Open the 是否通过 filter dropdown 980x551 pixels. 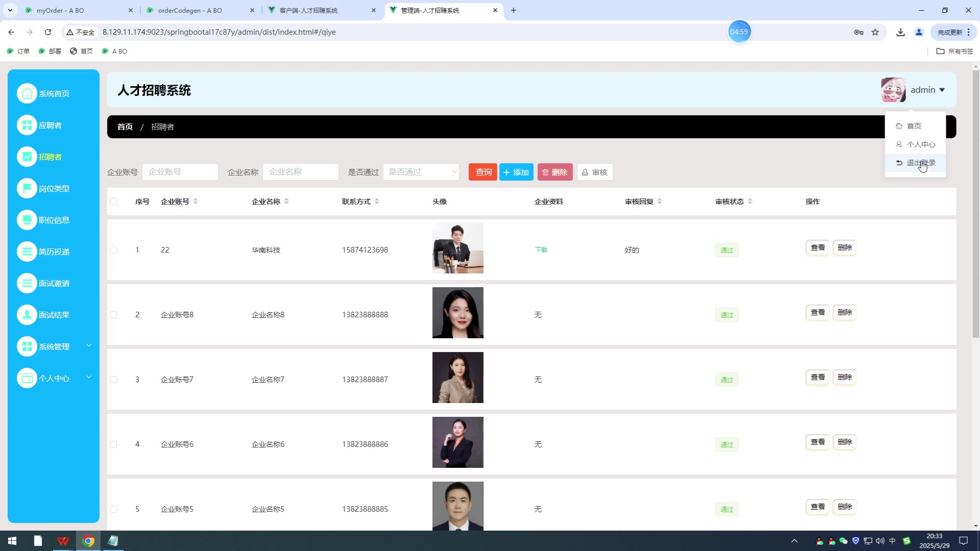421,172
